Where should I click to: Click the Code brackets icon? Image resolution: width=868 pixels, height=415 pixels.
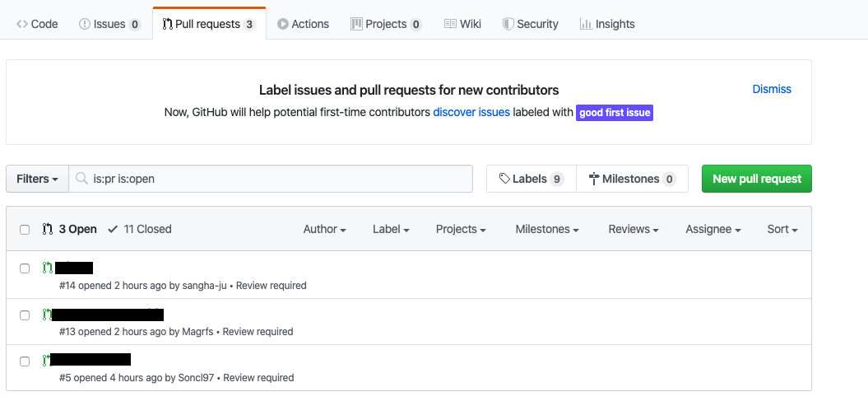(22, 24)
